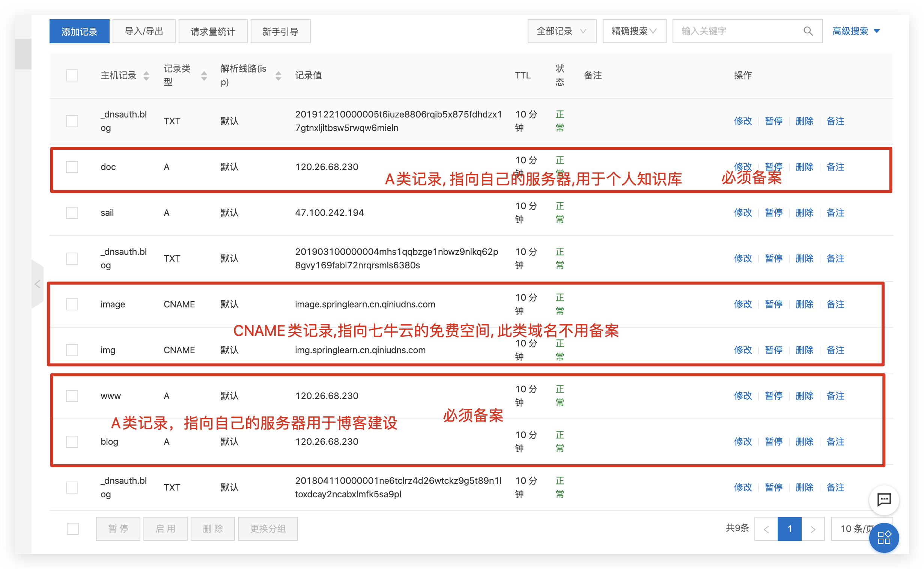The image size is (924, 569).
Task: Check the select-all header checkbox
Action: coord(72,75)
